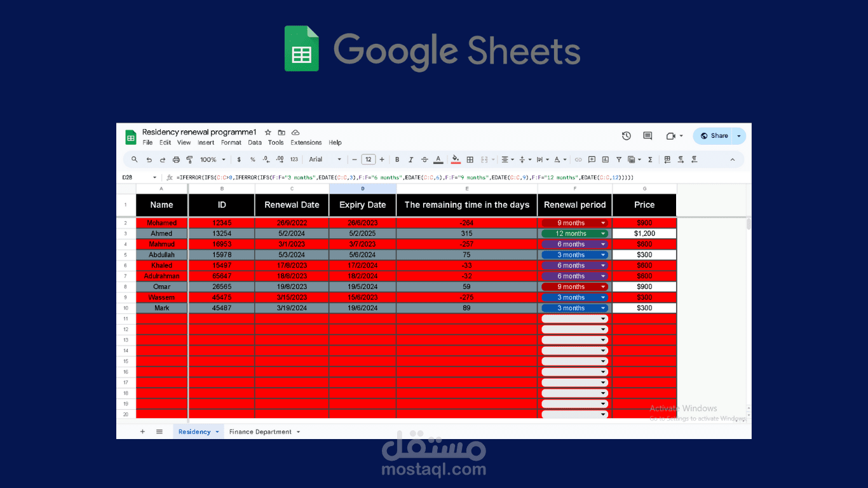Add a new sheet with the plus
The height and width of the screenshot is (488, 868).
pyautogui.click(x=142, y=431)
